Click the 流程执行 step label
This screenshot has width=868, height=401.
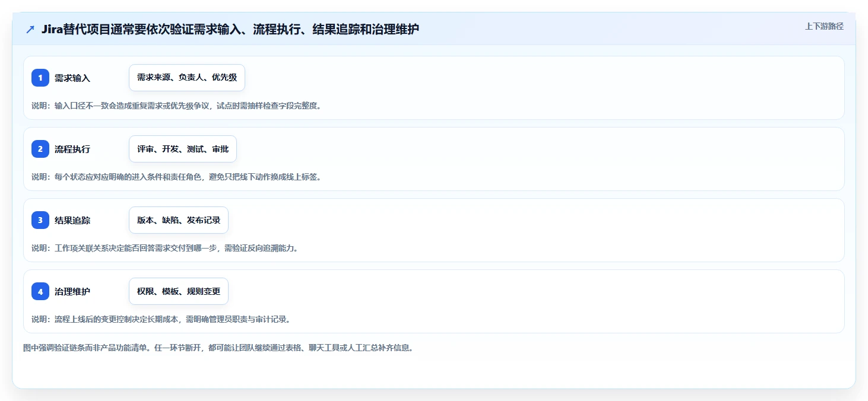tap(72, 149)
